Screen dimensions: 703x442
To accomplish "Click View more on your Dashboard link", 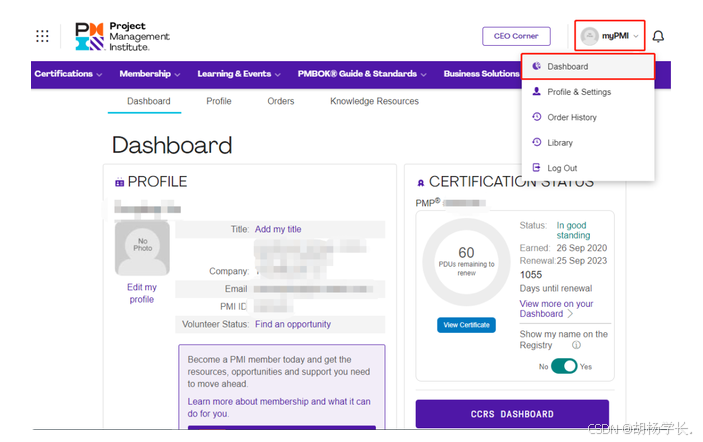I will [556, 309].
